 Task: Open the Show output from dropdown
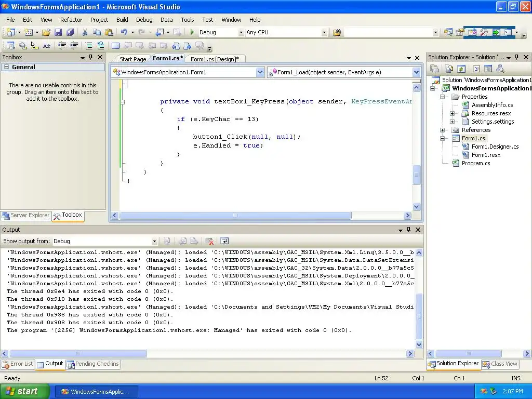tap(154, 241)
